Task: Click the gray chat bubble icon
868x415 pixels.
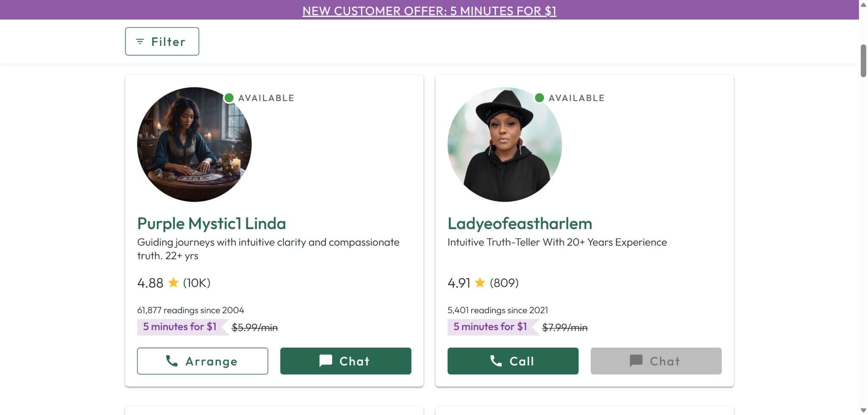Action: coord(636,361)
